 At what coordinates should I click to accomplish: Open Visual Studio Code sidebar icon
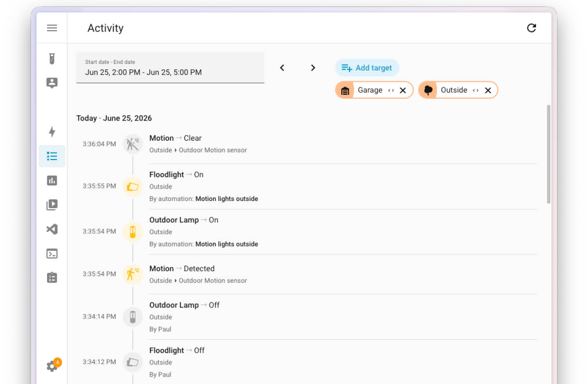tap(52, 229)
